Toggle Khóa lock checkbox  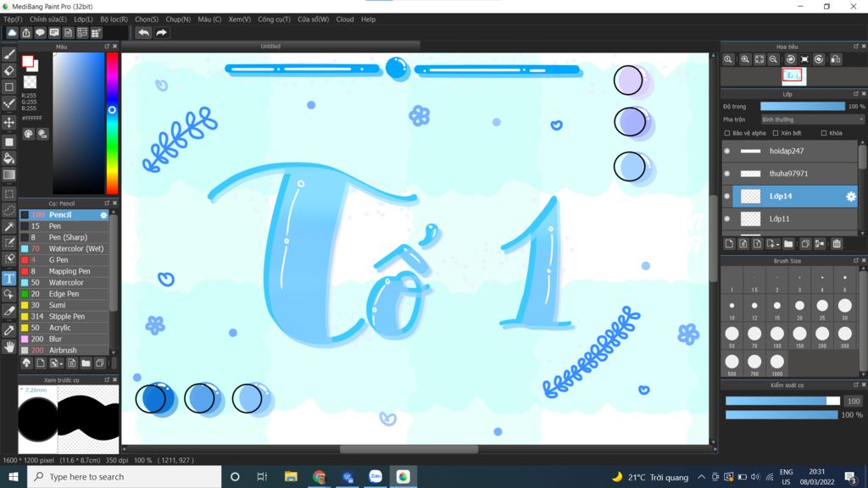tap(824, 133)
